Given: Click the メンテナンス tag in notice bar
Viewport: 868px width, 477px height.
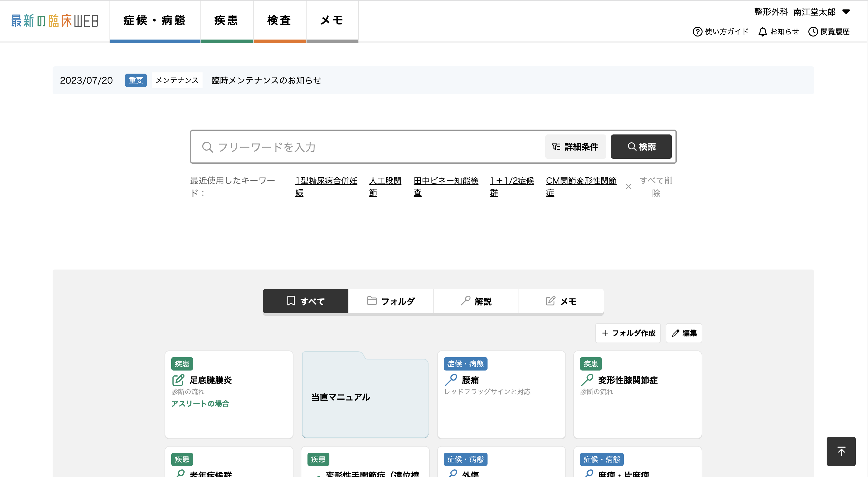Looking at the screenshot, I should [177, 80].
